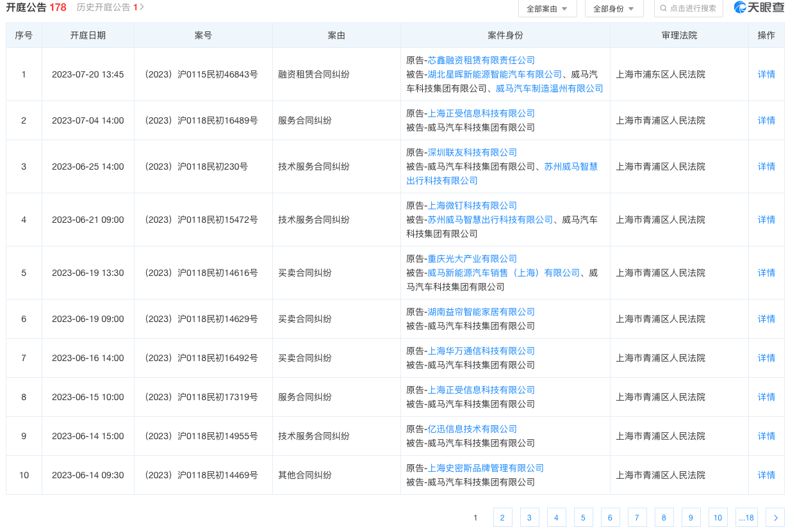Open 详情 for case 沪0118民初14469号
The image size is (788, 532).
tap(766, 475)
